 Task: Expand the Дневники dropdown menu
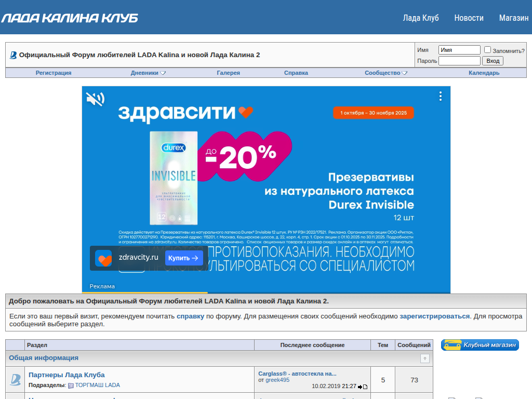(x=148, y=73)
